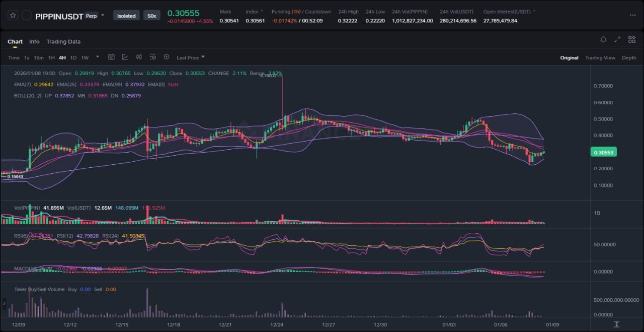Select the 15m chart interval

tap(39, 58)
